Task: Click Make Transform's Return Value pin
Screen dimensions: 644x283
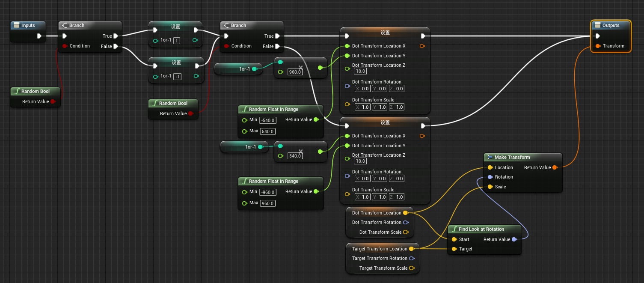Action: click(555, 167)
